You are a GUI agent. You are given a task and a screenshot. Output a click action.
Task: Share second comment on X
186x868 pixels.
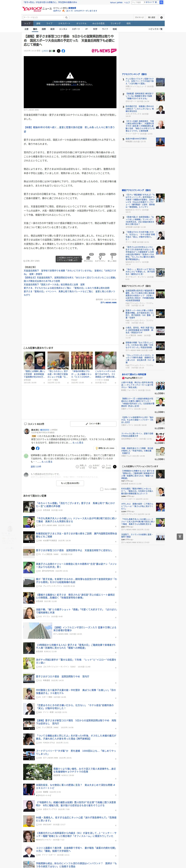click(x=114, y=467)
